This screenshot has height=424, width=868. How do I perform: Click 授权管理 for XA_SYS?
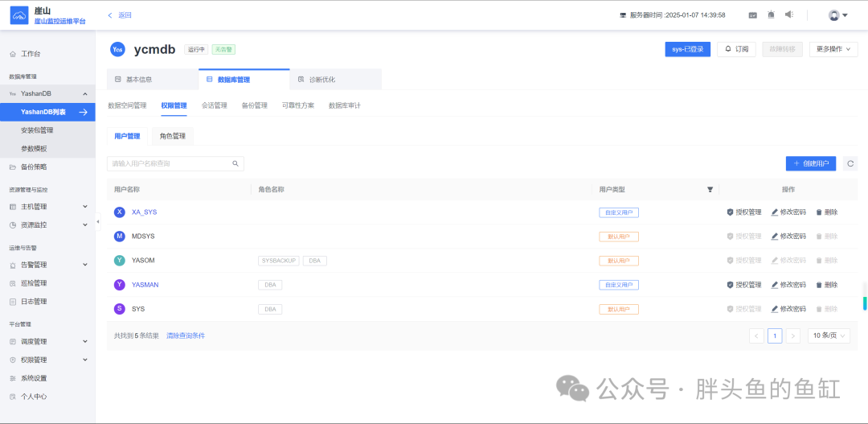744,212
